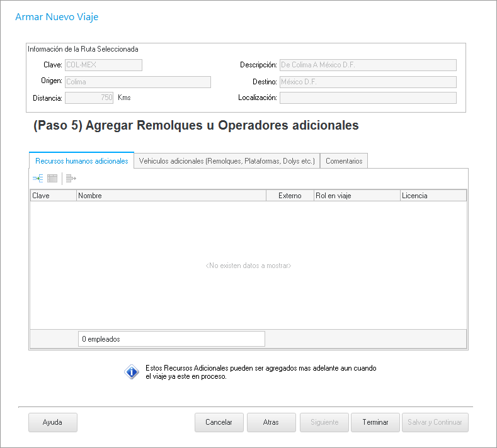The image size is (497, 448).
Task: Open the Comentarios tab
Action: (x=344, y=161)
